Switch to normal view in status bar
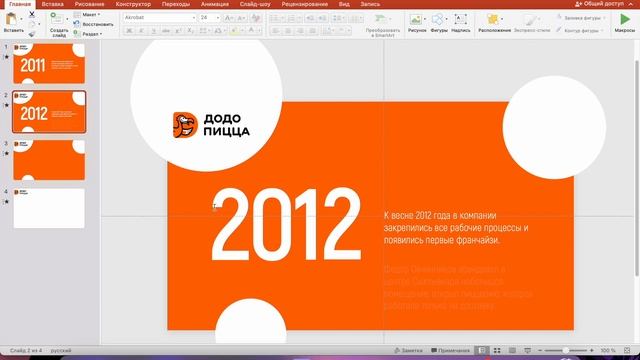 pyautogui.click(x=482, y=350)
